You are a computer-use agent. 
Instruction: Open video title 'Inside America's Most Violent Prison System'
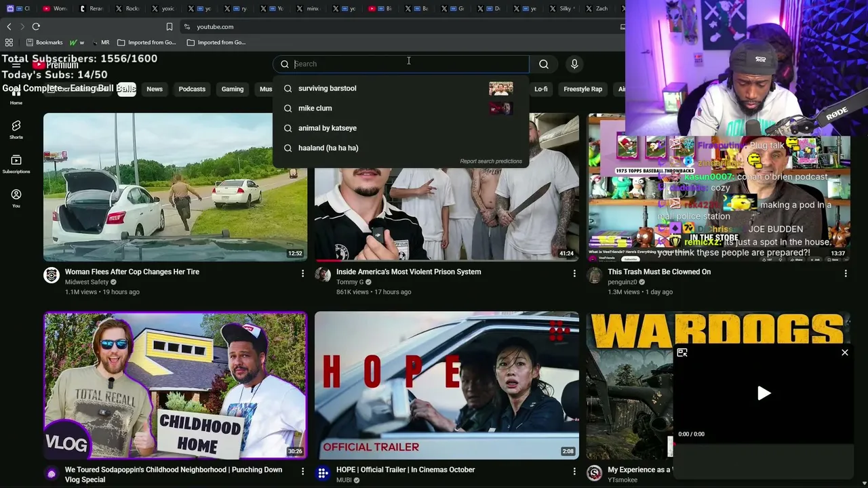tap(408, 272)
